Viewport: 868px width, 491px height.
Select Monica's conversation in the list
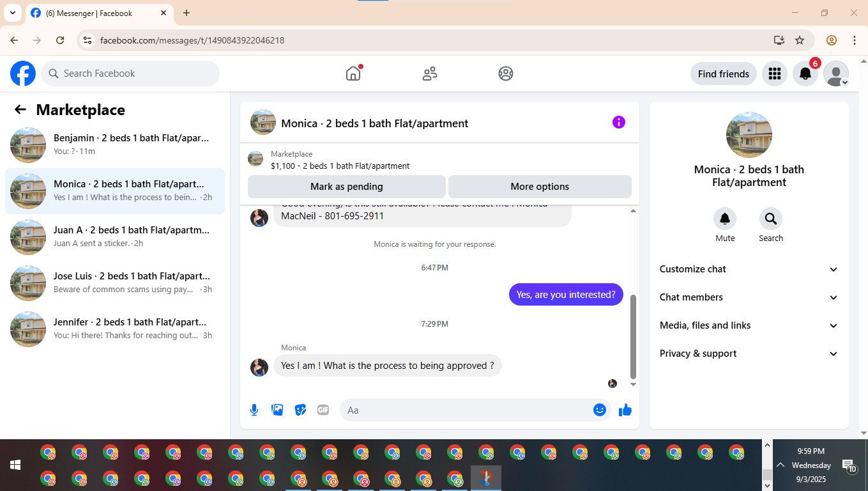(115, 191)
